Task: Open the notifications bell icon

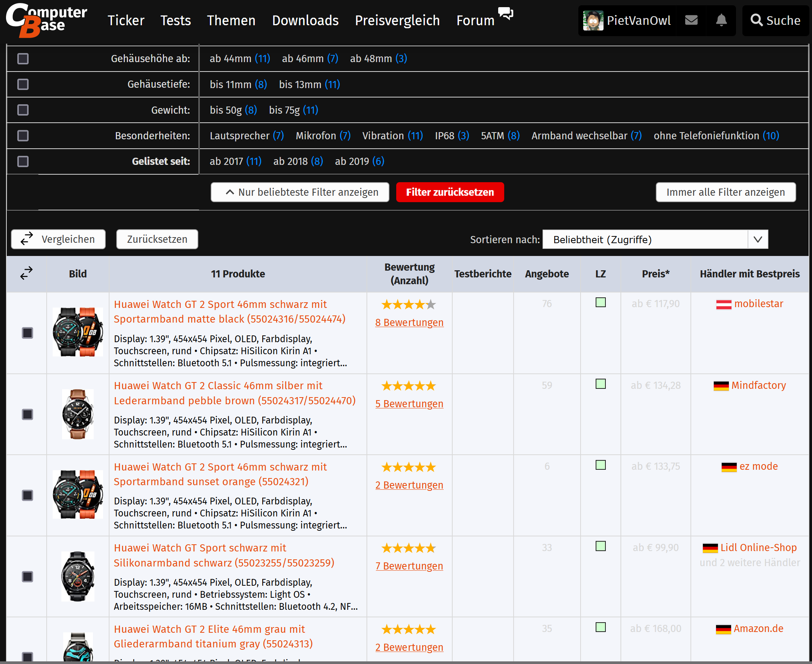Action: 721,20
